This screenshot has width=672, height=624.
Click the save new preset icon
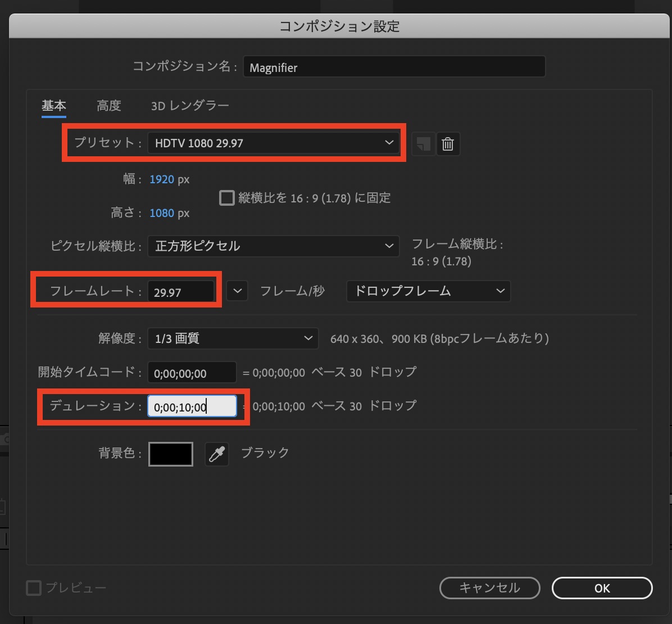pos(423,144)
